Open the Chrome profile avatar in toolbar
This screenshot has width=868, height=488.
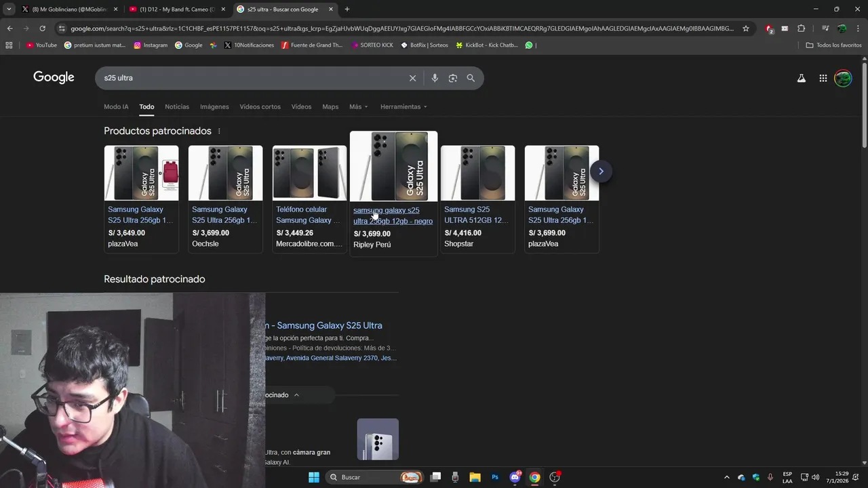[842, 28]
